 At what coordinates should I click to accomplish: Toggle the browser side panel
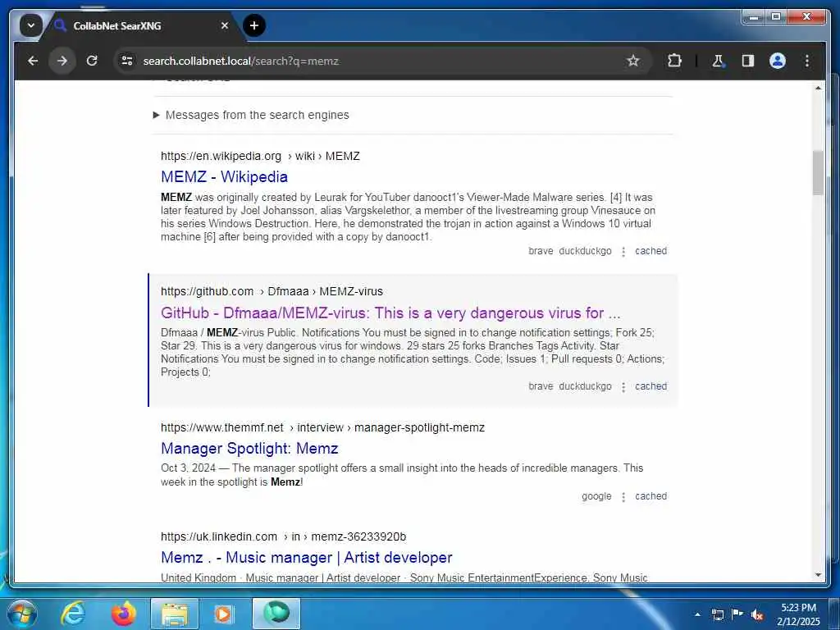(748, 61)
